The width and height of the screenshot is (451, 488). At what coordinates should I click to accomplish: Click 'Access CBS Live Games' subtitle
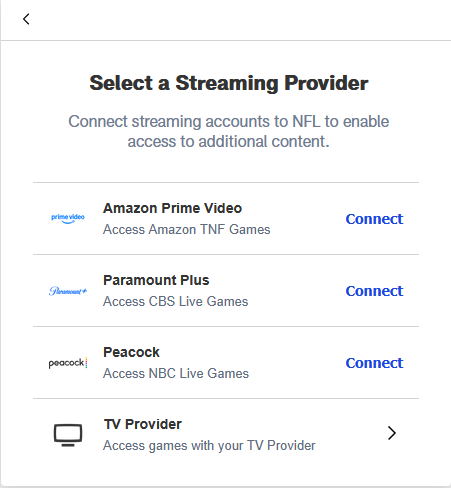tap(176, 301)
